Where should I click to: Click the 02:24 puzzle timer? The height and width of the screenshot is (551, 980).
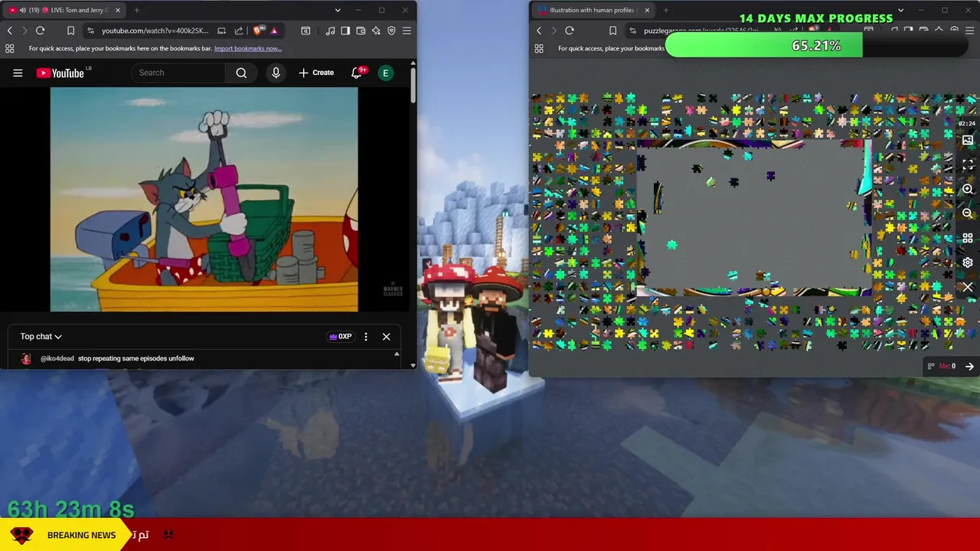pyautogui.click(x=967, y=123)
